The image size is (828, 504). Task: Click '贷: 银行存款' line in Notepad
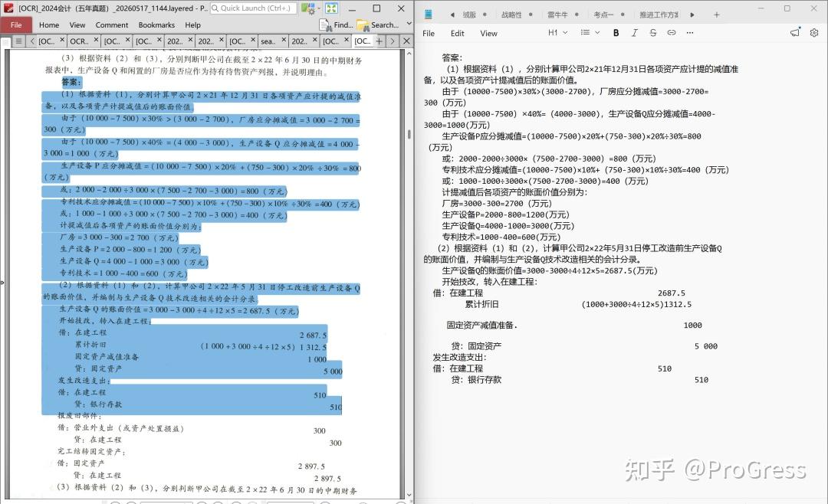[x=476, y=380]
